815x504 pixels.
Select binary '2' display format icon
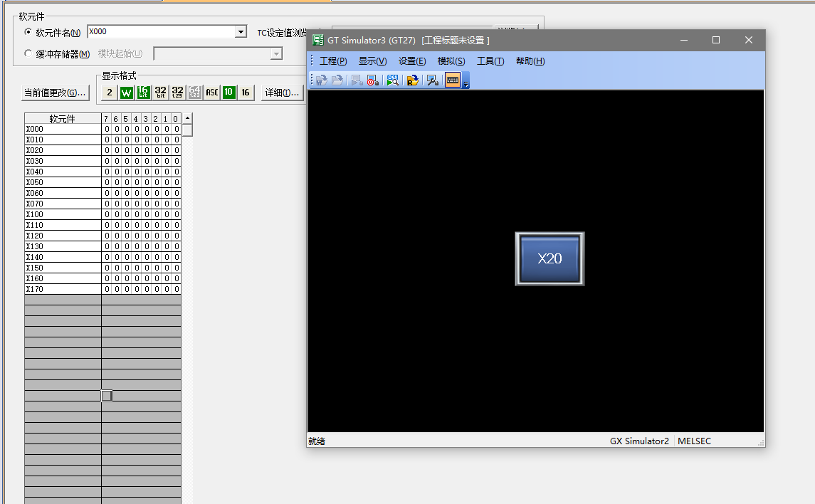click(x=109, y=93)
